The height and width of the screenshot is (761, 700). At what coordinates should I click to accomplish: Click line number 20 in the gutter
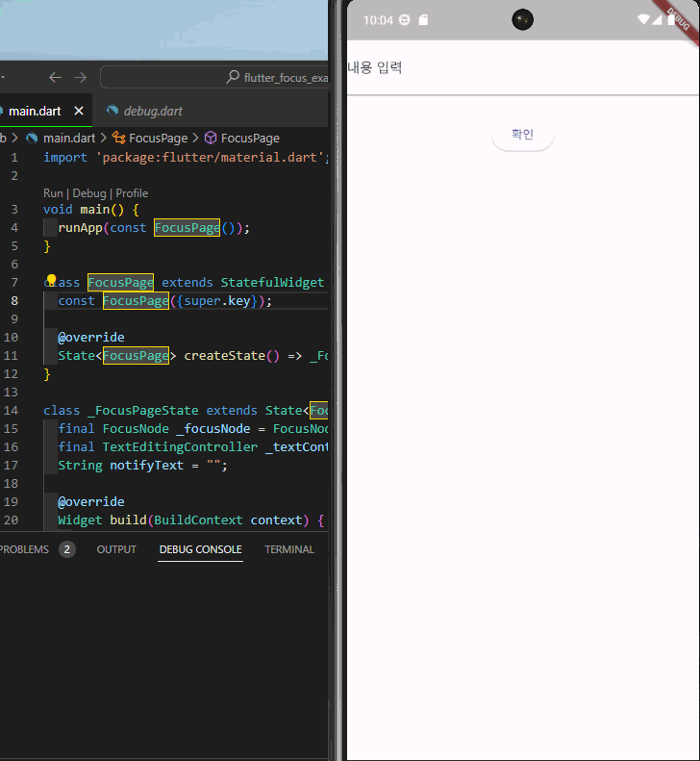[x=11, y=520]
